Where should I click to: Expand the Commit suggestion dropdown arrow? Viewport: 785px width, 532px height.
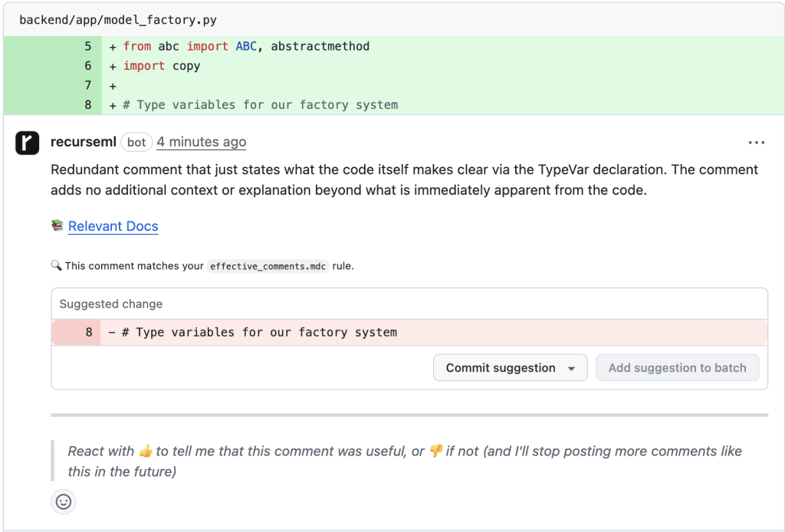[571, 369]
